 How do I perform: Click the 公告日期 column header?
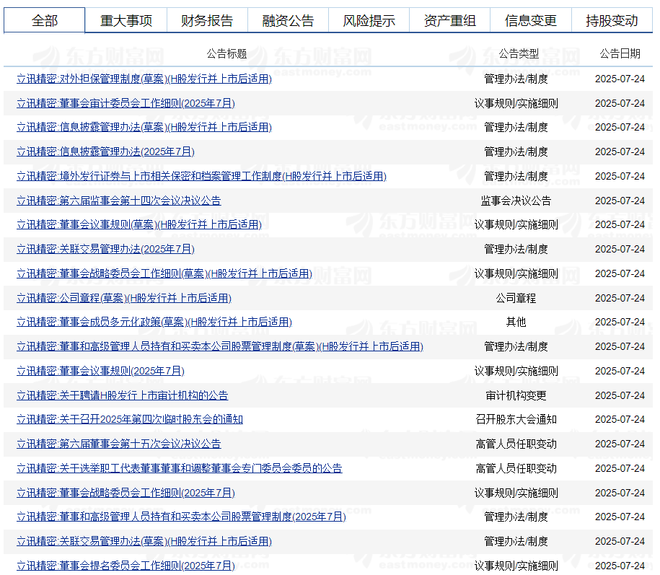(x=620, y=53)
